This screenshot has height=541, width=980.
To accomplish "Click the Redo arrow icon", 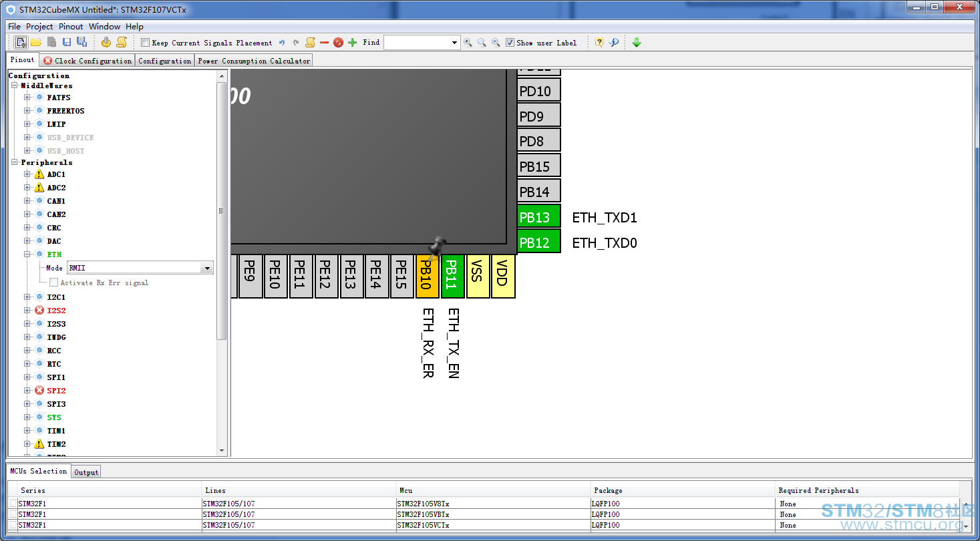I will point(296,43).
